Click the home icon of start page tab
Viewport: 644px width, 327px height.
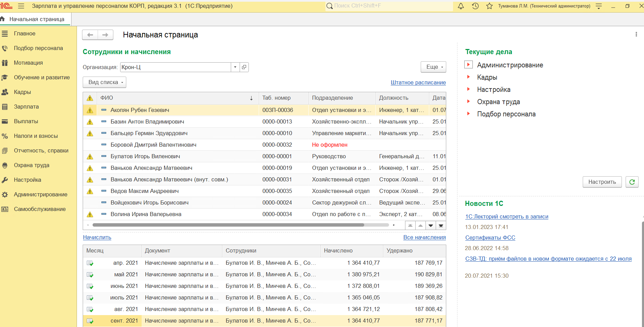click(3, 19)
